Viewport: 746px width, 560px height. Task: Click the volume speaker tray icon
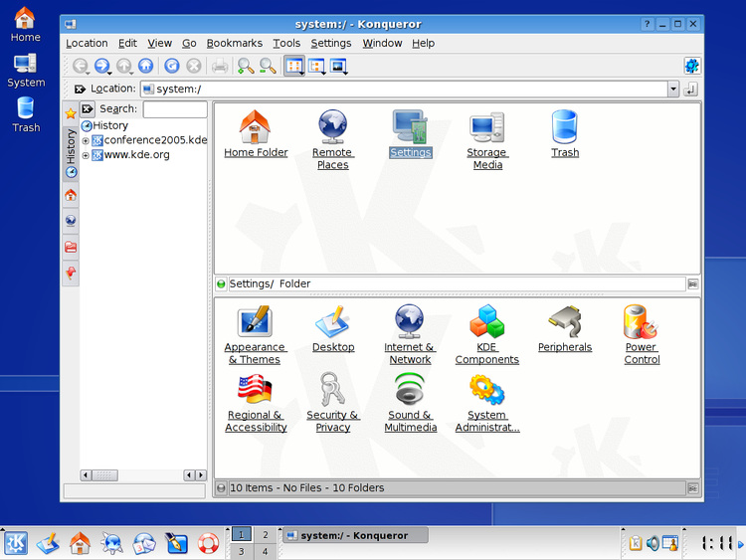pyautogui.click(x=653, y=543)
